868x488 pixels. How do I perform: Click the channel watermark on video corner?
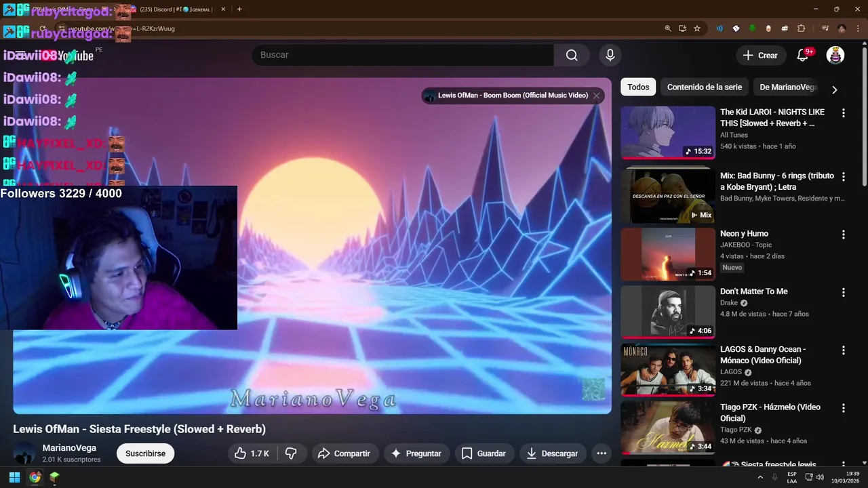pos(593,389)
